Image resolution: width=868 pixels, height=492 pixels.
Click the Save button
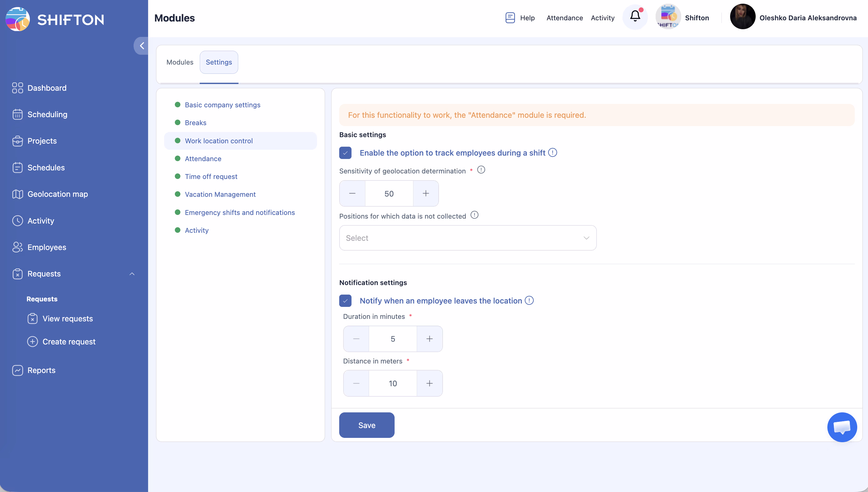pyautogui.click(x=367, y=425)
